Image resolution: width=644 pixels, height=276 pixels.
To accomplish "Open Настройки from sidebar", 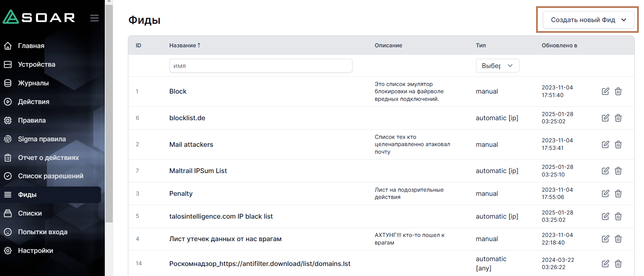I will click(x=35, y=250).
